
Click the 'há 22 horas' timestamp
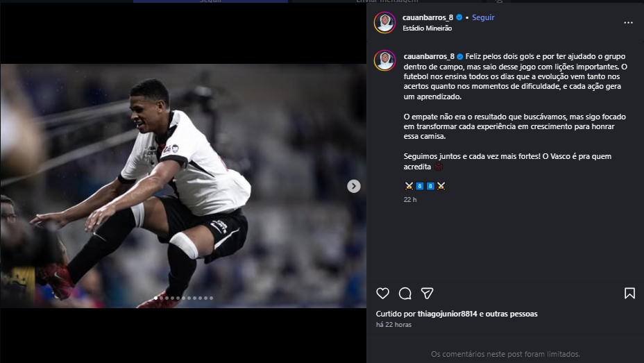pos(393,324)
